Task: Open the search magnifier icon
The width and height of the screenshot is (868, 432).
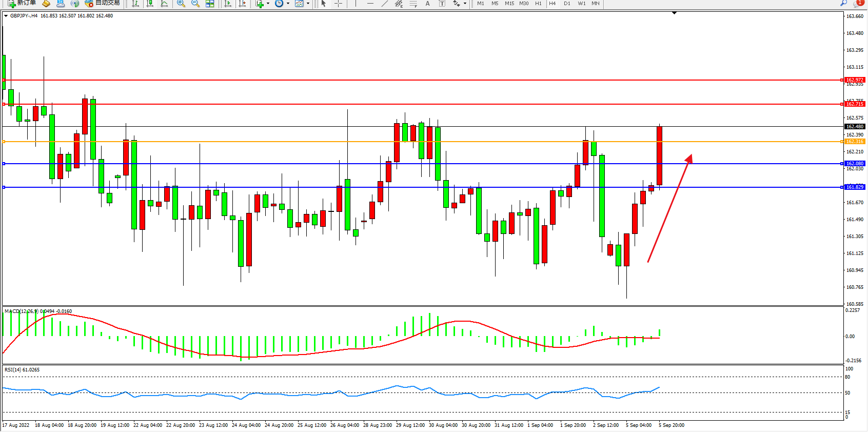Action: click(x=843, y=3)
